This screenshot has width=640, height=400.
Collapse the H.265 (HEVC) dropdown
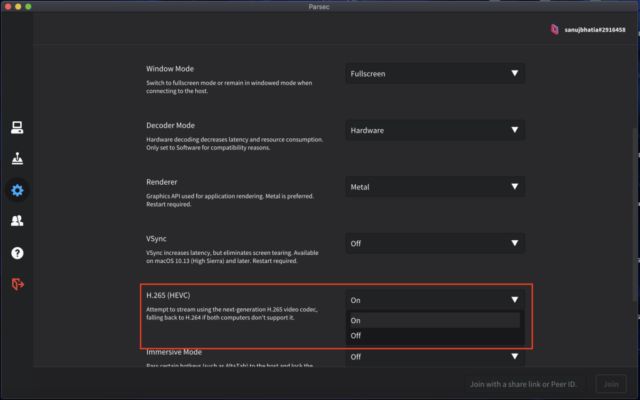435,300
